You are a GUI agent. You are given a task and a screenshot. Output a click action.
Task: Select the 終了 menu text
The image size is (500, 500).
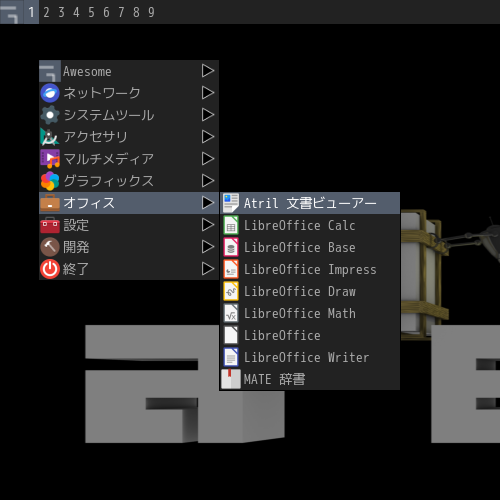coord(76,269)
